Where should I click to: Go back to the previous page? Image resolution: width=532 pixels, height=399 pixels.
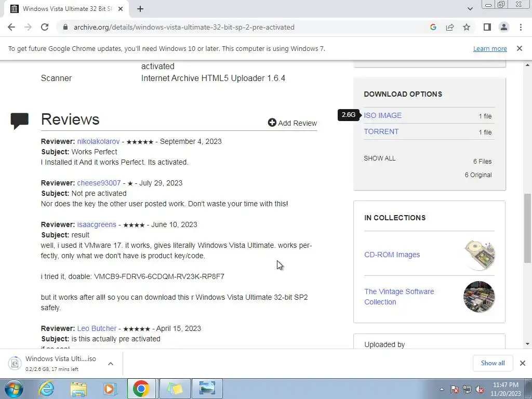coord(11,27)
